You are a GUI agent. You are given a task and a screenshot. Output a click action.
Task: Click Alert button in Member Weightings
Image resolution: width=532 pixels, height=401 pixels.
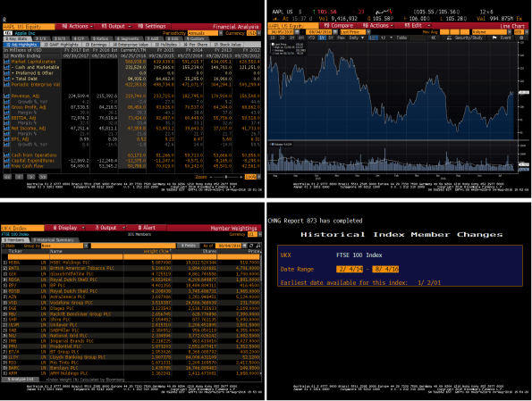coord(147,228)
